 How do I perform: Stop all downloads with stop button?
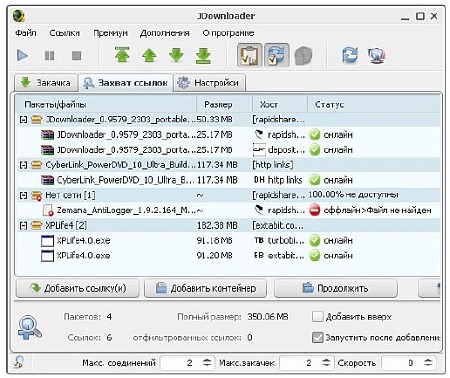pyautogui.click(x=76, y=55)
